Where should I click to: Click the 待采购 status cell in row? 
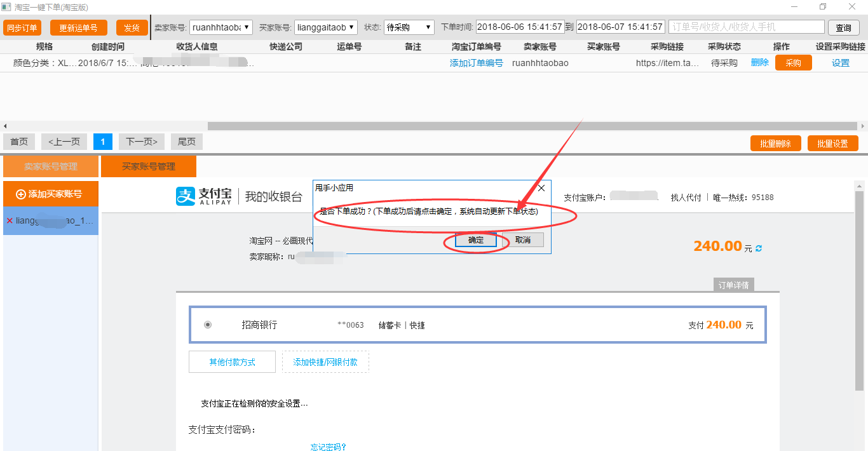pos(724,63)
